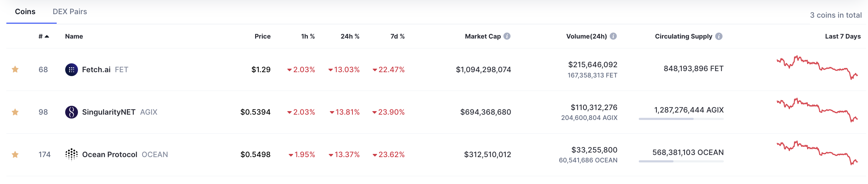The height and width of the screenshot is (184, 868).
Task: Click the Last 7 Days column header
Action: (843, 36)
